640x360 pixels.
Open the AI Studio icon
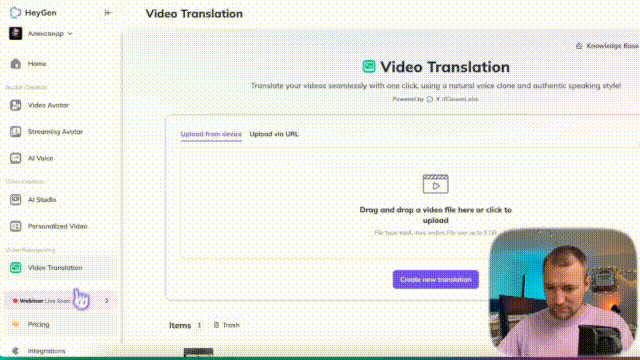click(16, 200)
